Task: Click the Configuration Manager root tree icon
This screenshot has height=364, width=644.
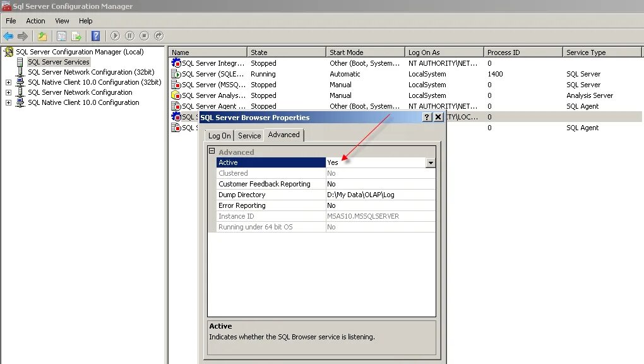Action: coord(9,52)
